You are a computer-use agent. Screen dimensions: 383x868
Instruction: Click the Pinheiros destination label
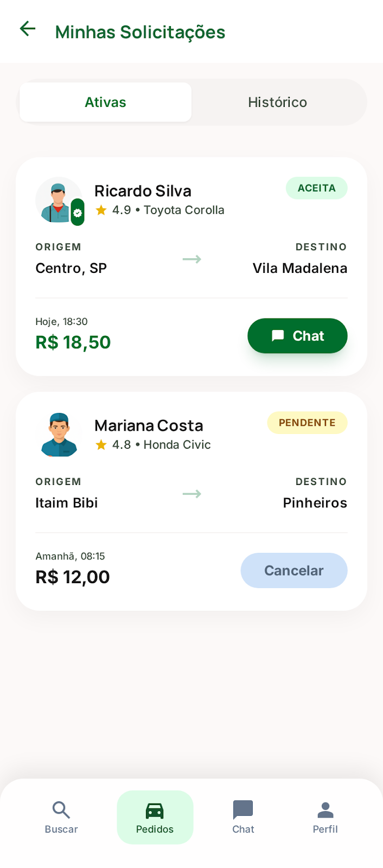pos(315,502)
